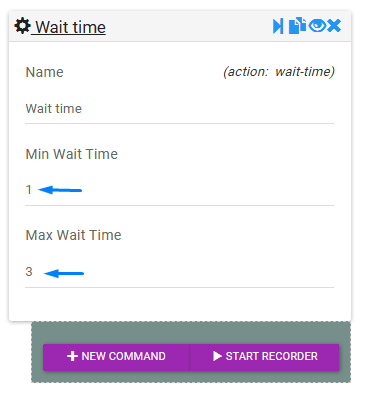Click the play triangle on Start Recorder

[x=217, y=356]
